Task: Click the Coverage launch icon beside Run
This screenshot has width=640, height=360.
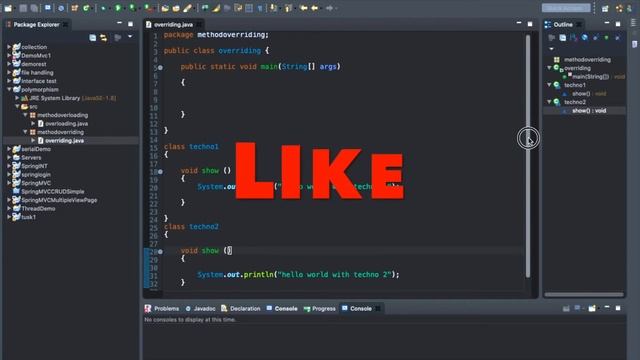Action: (x=132, y=8)
